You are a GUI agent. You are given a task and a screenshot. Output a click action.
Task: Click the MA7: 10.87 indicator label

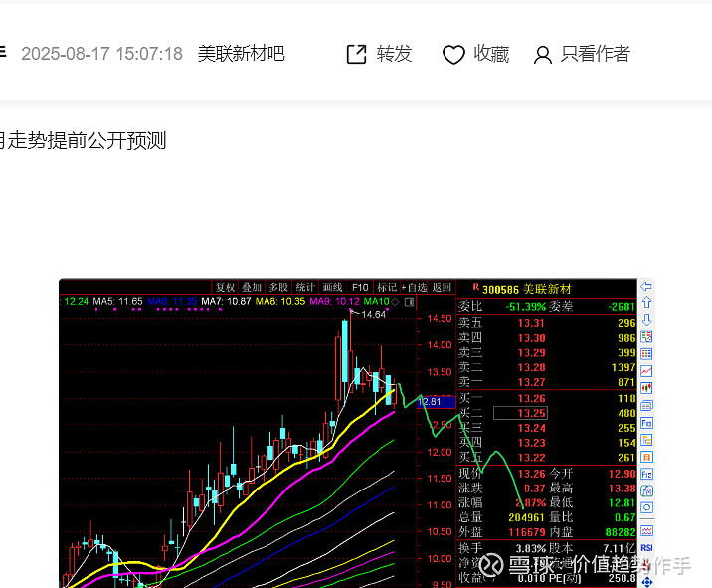(226, 301)
